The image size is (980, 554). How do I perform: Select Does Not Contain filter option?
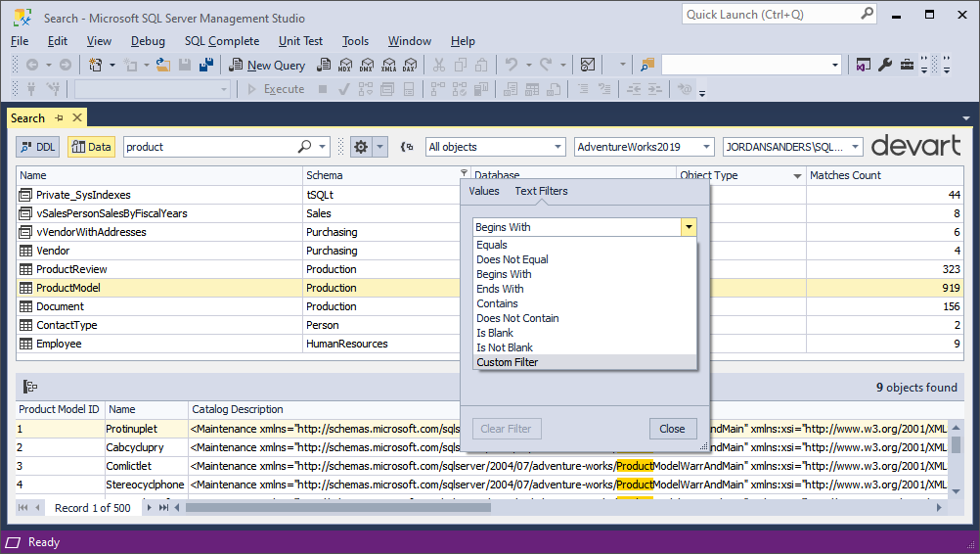coord(584,318)
